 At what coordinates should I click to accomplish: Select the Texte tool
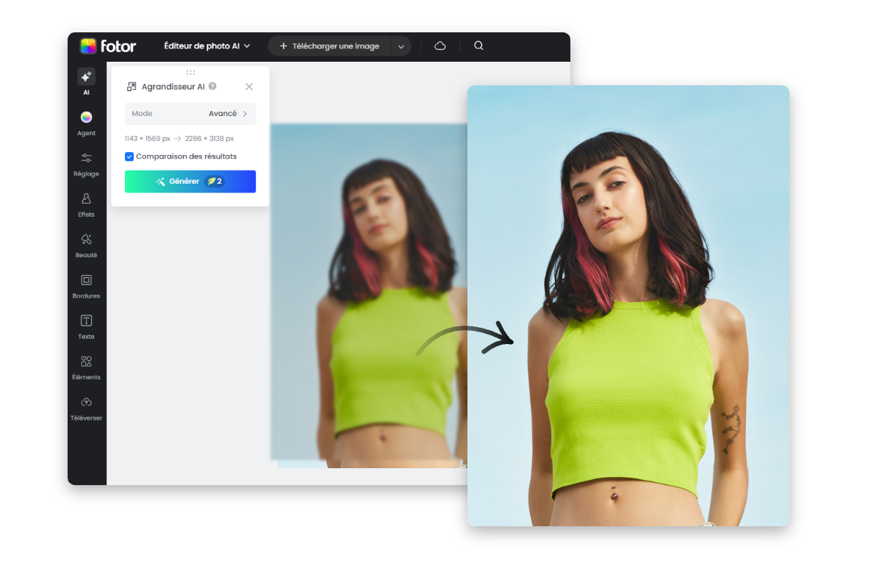[86, 321]
